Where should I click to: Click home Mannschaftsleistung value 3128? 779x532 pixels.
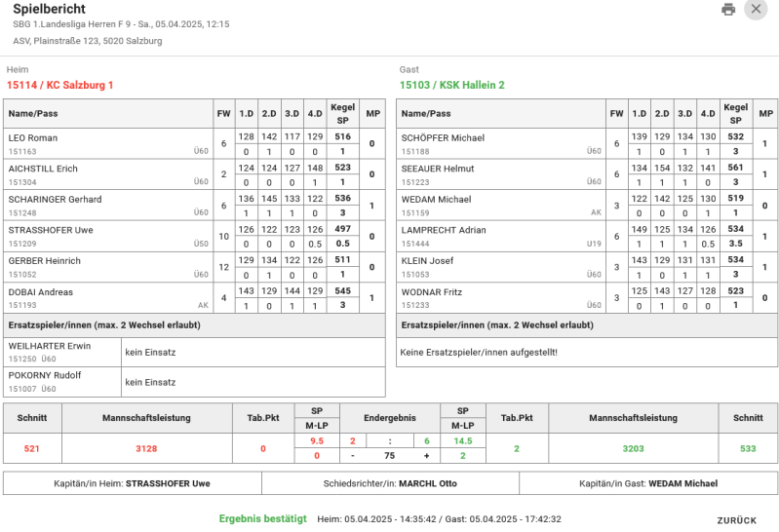[x=146, y=448]
